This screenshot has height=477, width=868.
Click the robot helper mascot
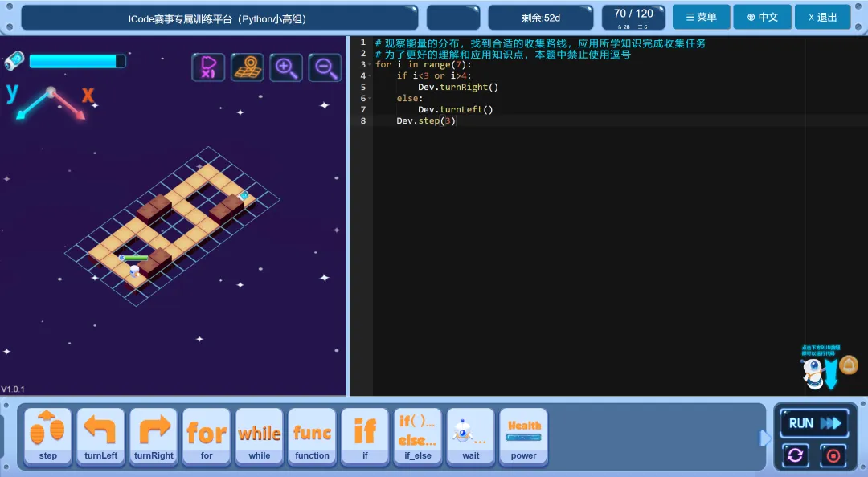[812, 373]
